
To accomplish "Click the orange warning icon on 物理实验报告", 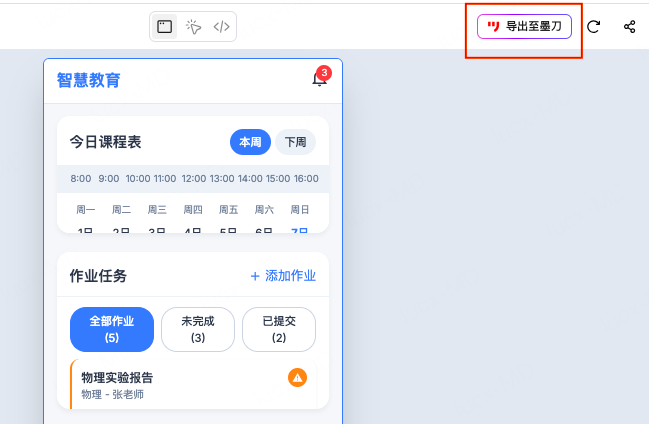I will (297, 378).
